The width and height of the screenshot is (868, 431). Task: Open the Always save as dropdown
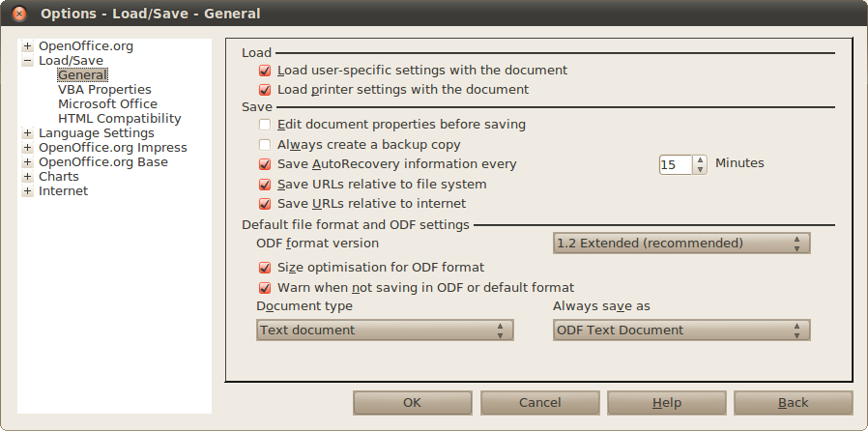point(680,330)
